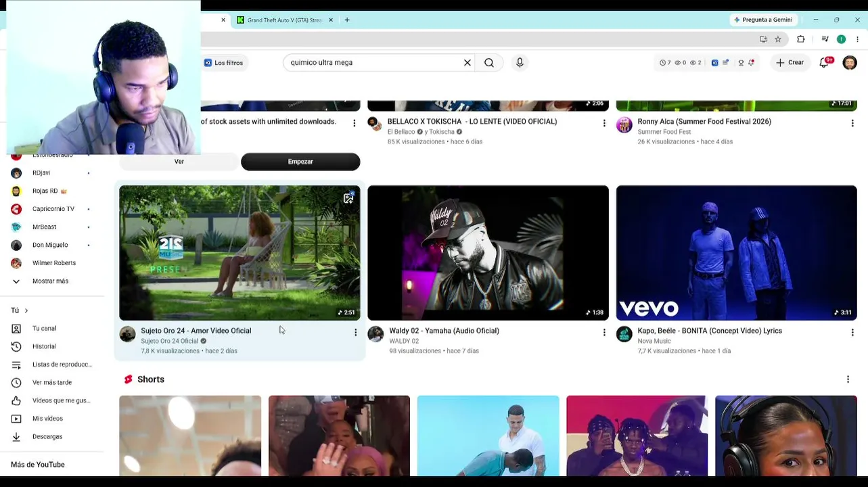Viewport: 868px width, 487px height.
Task: Visit Summer Food Fest channel name
Action: point(664,132)
